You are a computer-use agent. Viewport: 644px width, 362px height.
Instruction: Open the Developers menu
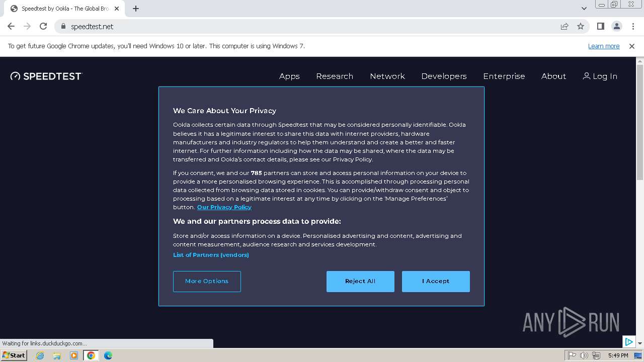pyautogui.click(x=444, y=76)
